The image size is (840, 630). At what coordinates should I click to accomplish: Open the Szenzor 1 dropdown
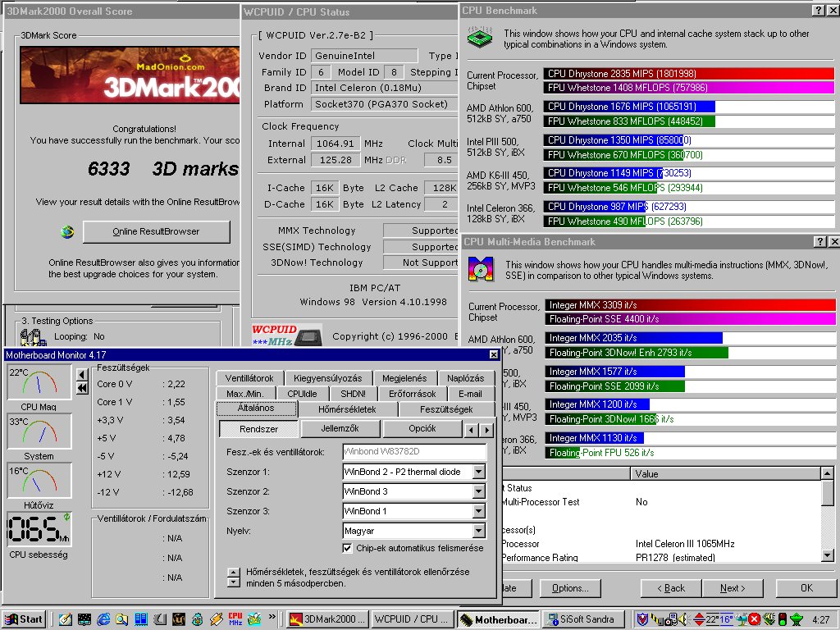click(x=479, y=472)
